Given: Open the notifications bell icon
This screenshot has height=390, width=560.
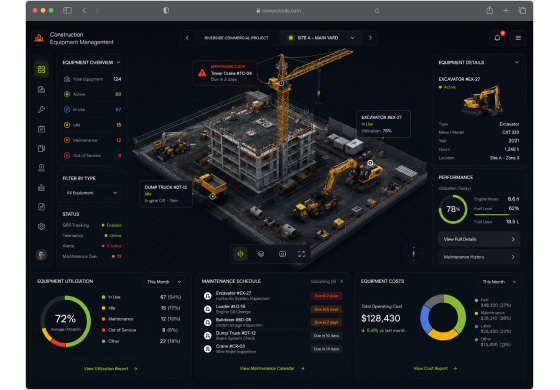Looking at the screenshot, I should pos(497,38).
